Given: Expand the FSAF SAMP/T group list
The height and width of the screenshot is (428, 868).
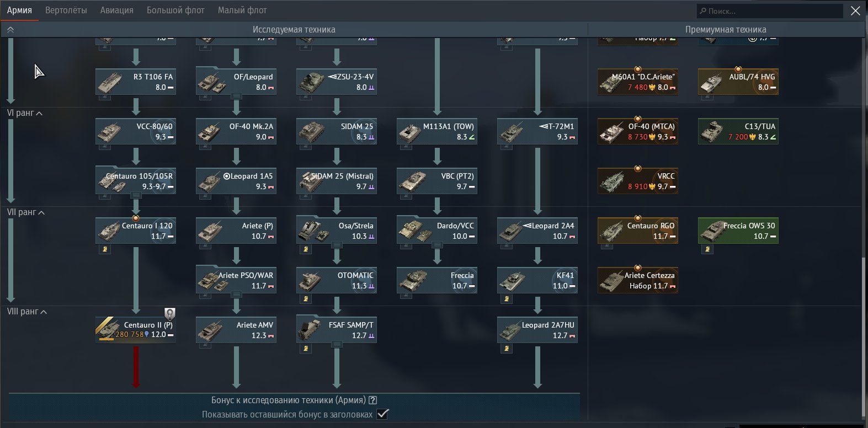Looking at the screenshot, I should 337,344.
